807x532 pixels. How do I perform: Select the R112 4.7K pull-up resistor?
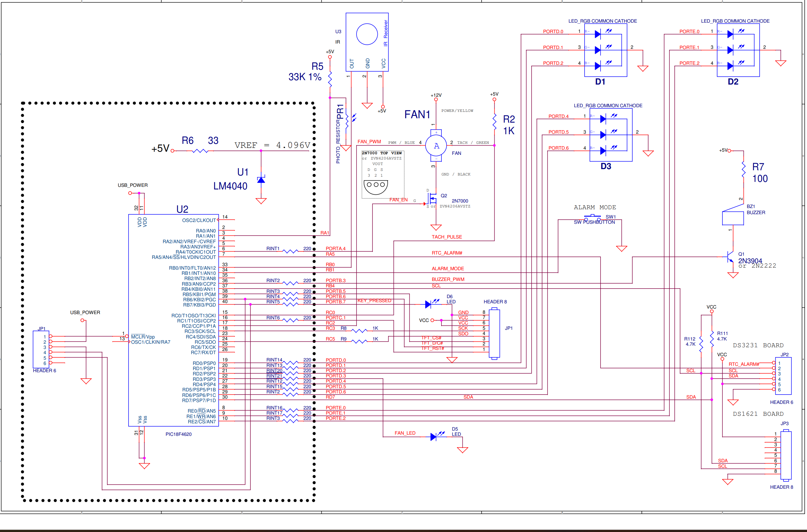(701, 344)
